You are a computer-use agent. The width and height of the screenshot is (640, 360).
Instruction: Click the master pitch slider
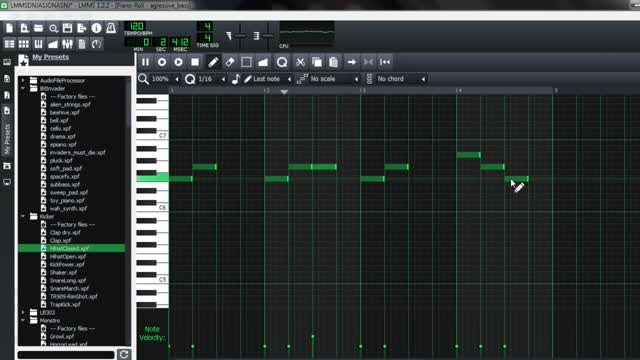click(x=268, y=36)
